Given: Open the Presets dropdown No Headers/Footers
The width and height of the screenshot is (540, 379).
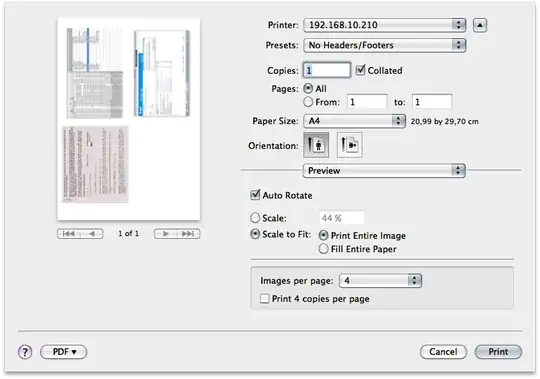Looking at the screenshot, I should (x=385, y=45).
